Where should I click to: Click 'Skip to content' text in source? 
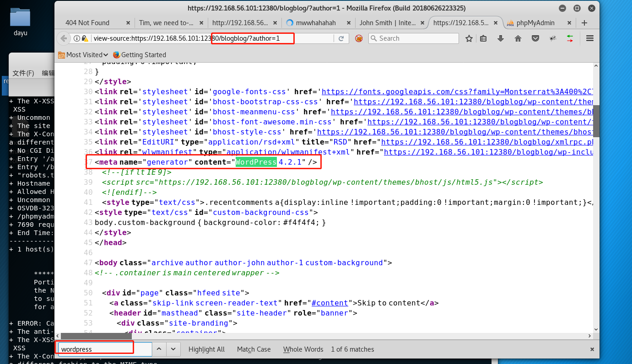(x=389, y=303)
